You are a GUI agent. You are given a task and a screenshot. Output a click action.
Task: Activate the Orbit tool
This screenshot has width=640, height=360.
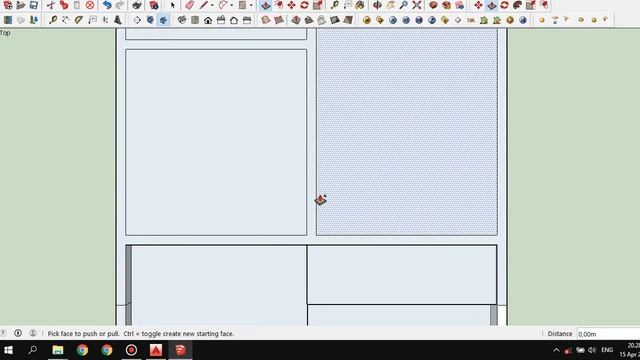pos(377,5)
